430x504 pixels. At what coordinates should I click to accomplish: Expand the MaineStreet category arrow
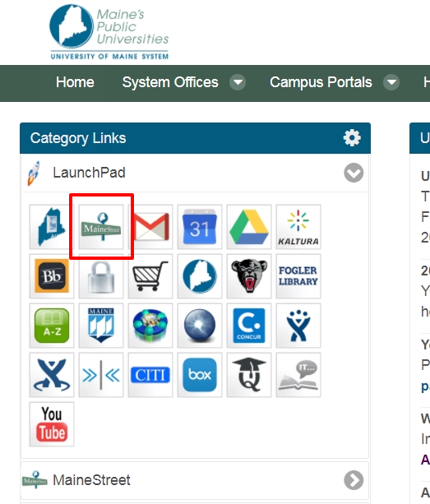[354, 480]
